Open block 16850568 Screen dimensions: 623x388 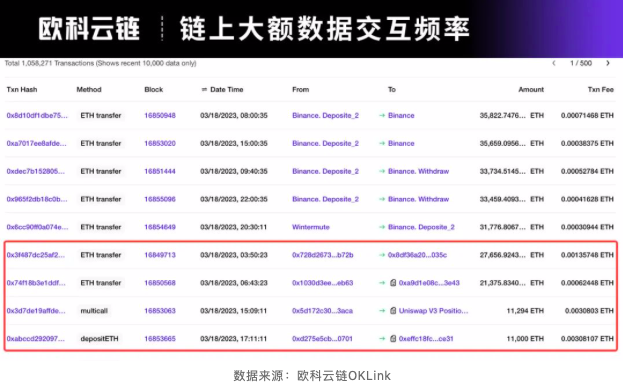(x=160, y=283)
